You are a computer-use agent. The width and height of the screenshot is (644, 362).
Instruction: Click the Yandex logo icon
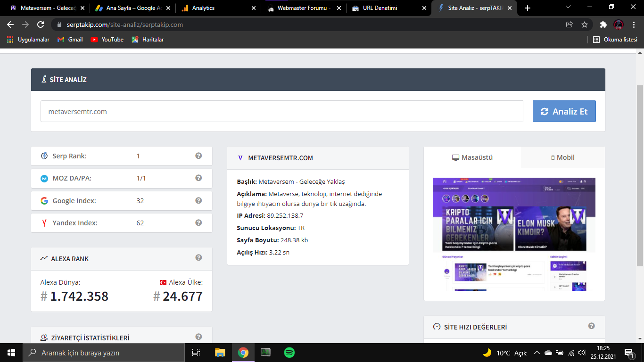(44, 223)
